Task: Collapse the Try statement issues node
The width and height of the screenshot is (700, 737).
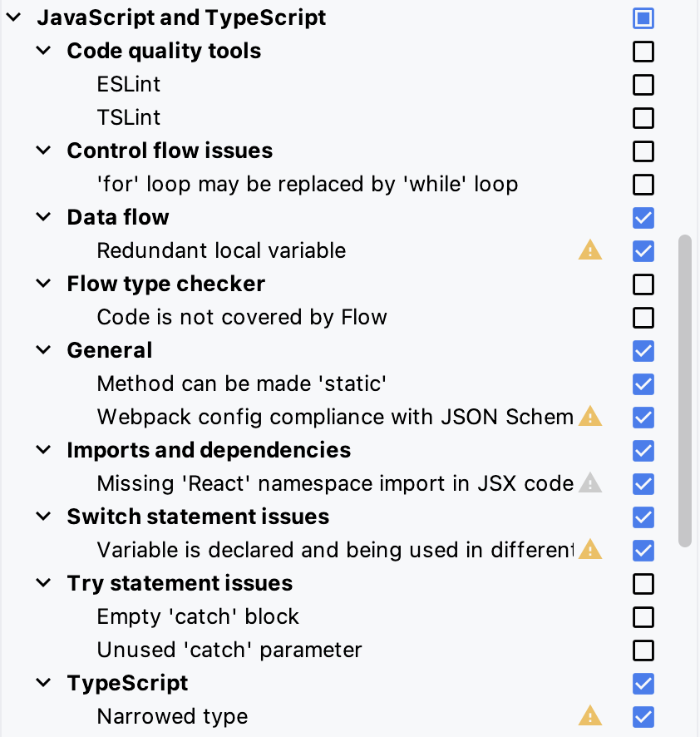Action: click(43, 584)
